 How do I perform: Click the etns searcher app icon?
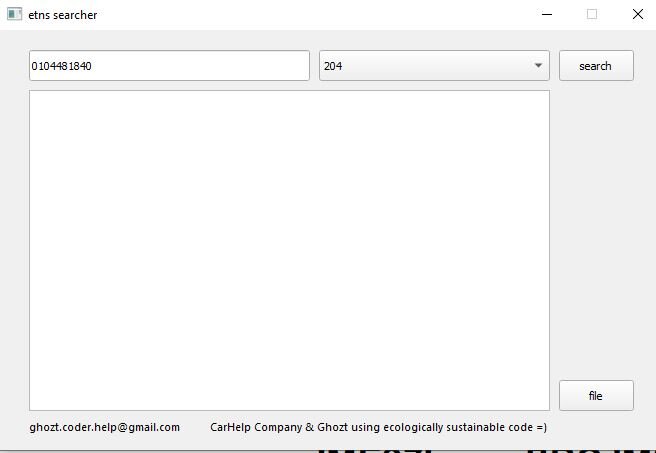click(x=14, y=14)
